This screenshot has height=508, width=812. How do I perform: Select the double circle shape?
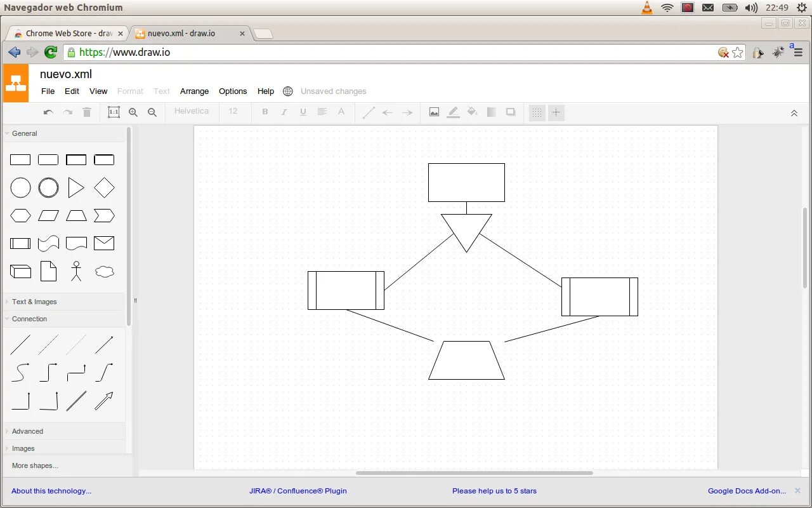pyautogui.click(x=48, y=188)
